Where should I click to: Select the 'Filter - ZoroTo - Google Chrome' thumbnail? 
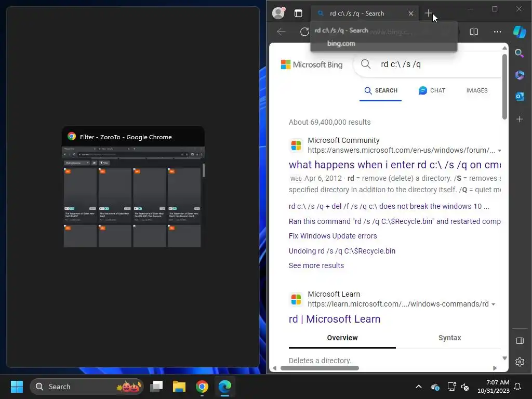[133, 187]
